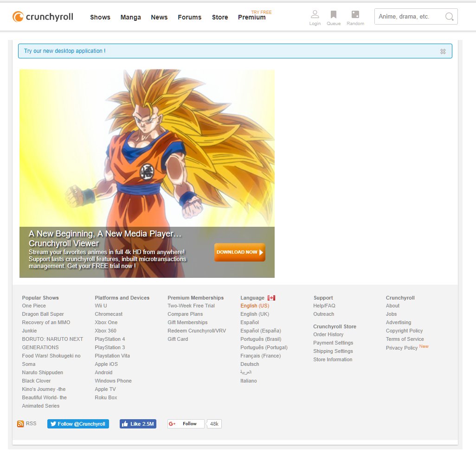This screenshot has height=460, width=476.
Task: Open Food Wars! Shokugeki no Soma
Action: point(51,360)
